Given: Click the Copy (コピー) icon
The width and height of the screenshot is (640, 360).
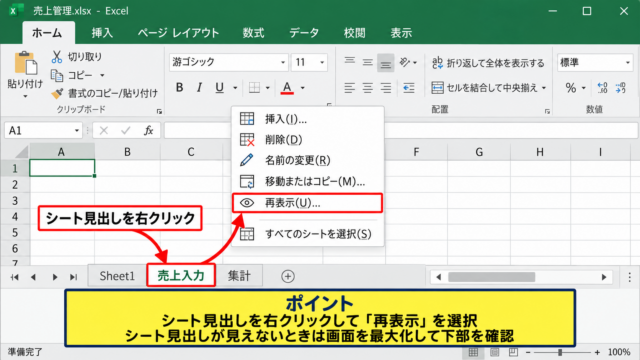Looking at the screenshot, I should [57, 76].
